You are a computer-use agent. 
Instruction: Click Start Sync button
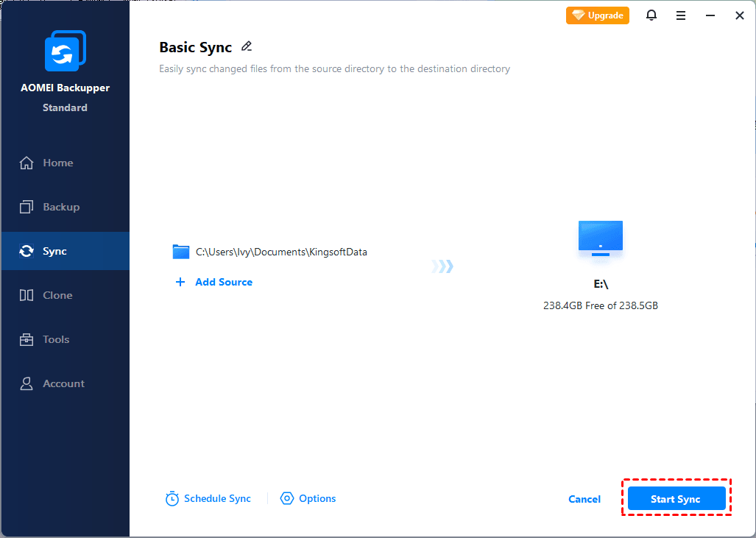(x=676, y=498)
